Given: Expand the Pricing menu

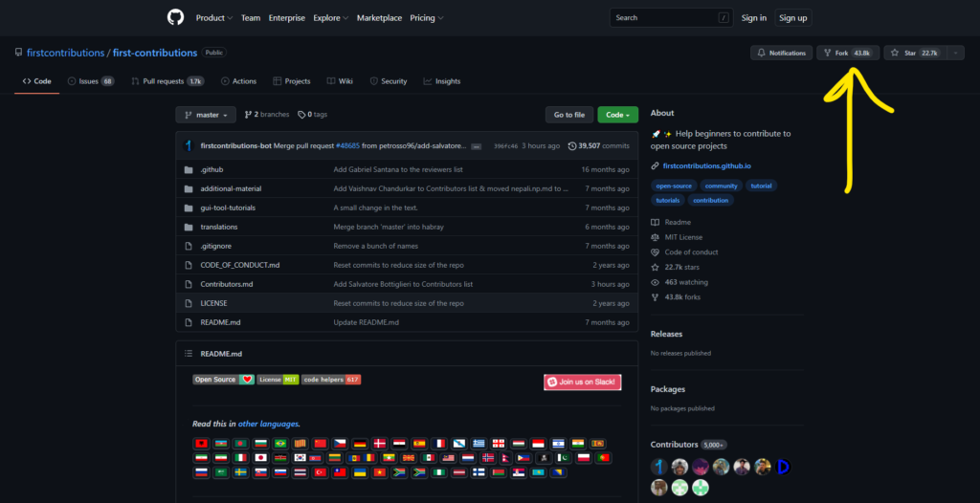Looking at the screenshot, I should coord(427,18).
